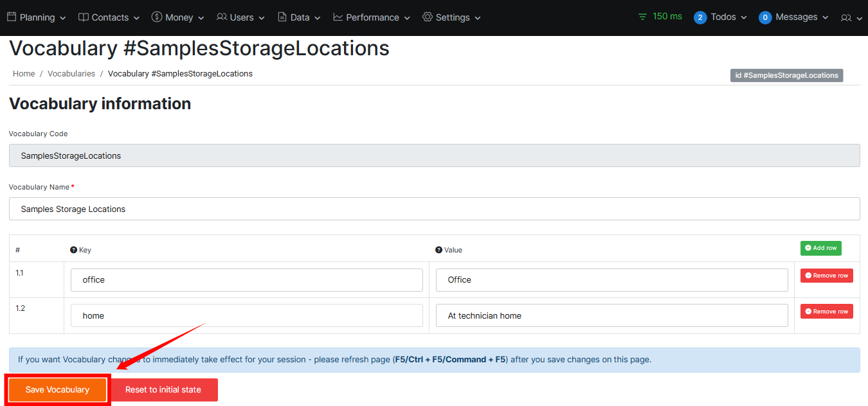Remove the home row

[x=826, y=312]
